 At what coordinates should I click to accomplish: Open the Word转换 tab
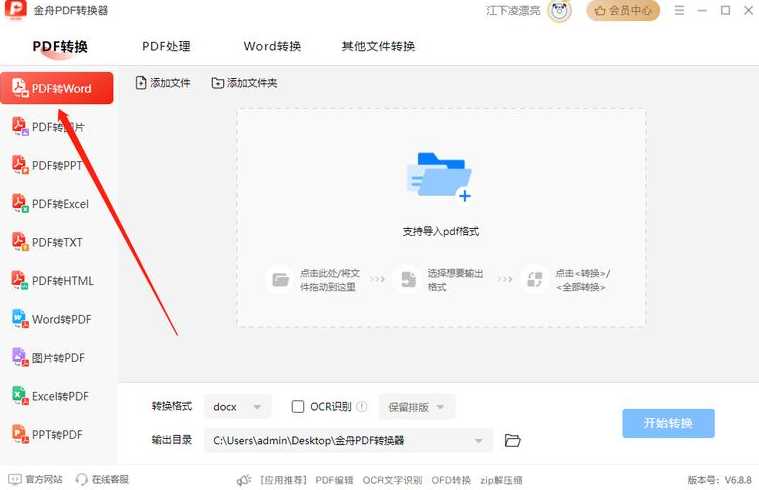point(272,46)
